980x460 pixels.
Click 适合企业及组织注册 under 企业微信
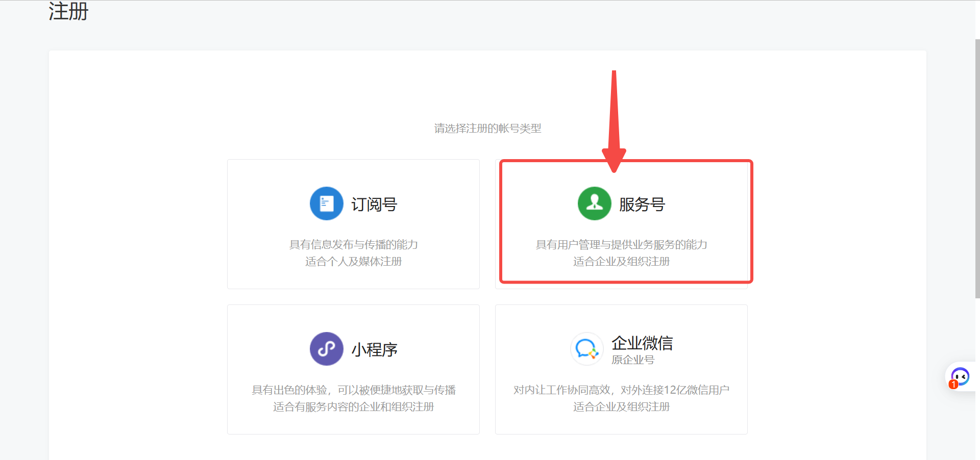[621, 407]
